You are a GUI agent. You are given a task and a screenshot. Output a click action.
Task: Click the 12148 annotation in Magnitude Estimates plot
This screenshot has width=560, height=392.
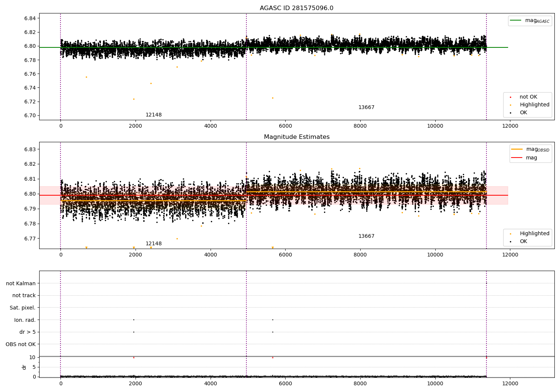(x=153, y=244)
